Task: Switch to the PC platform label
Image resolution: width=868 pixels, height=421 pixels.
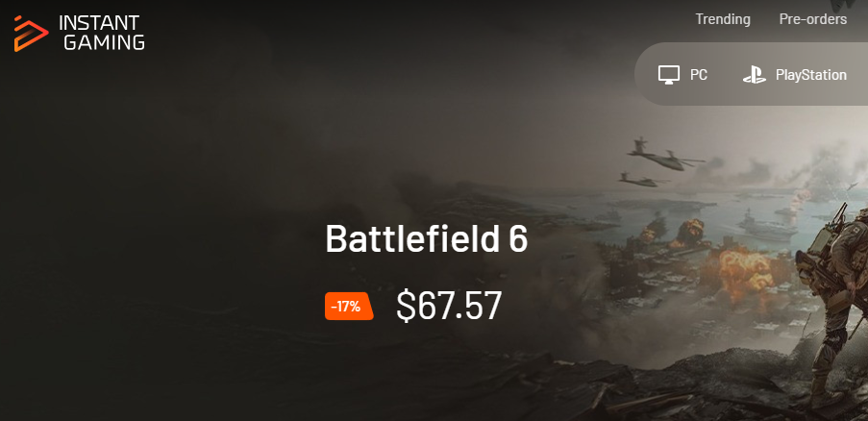Action: pyautogui.click(x=699, y=75)
